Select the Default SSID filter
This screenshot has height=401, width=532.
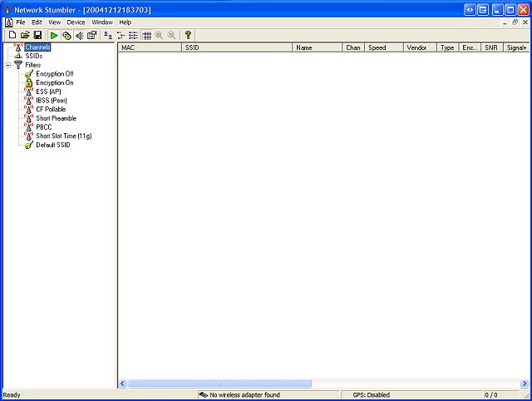coord(53,145)
